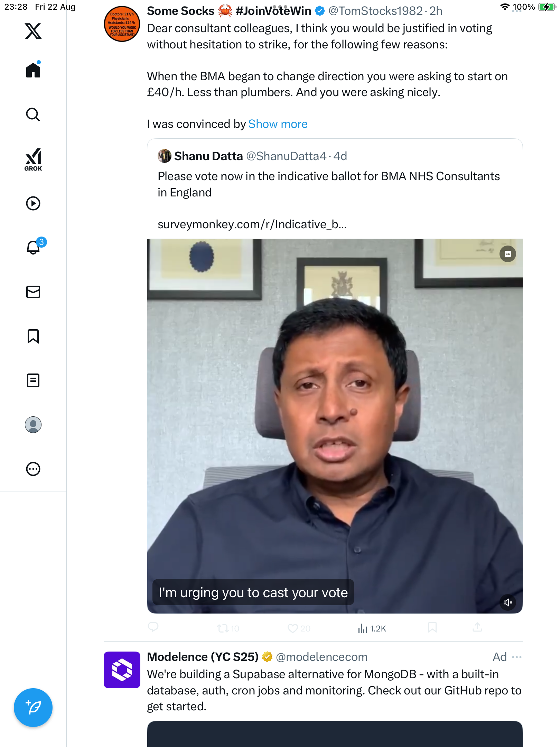Screen dimensions: 560x747
Task: Open Messages envelope icon
Action: click(x=33, y=292)
